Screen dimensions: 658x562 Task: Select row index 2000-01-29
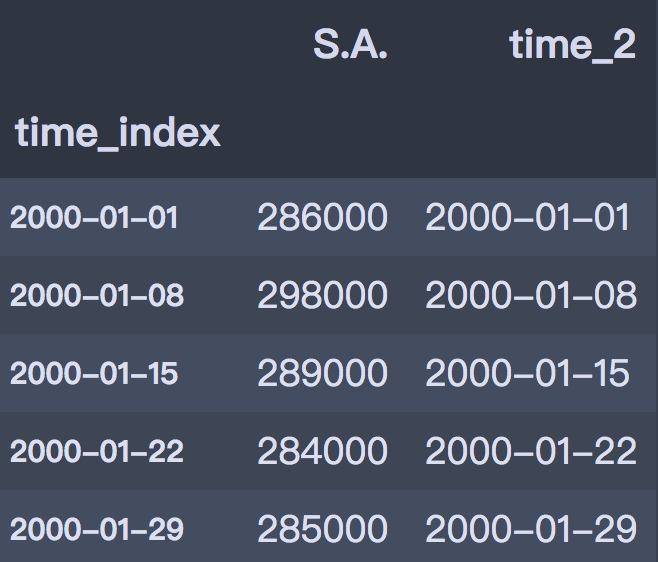click(97, 528)
